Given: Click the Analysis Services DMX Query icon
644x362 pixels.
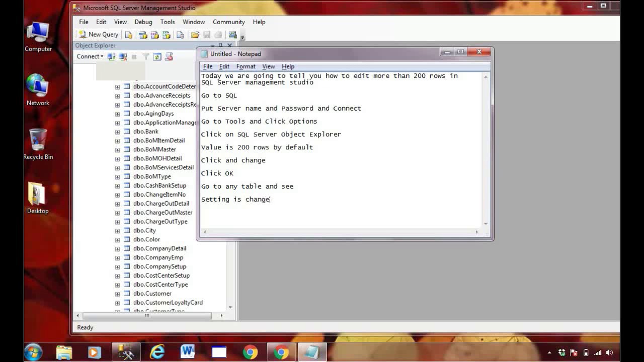Looking at the screenshot, I should pos(155,35).
